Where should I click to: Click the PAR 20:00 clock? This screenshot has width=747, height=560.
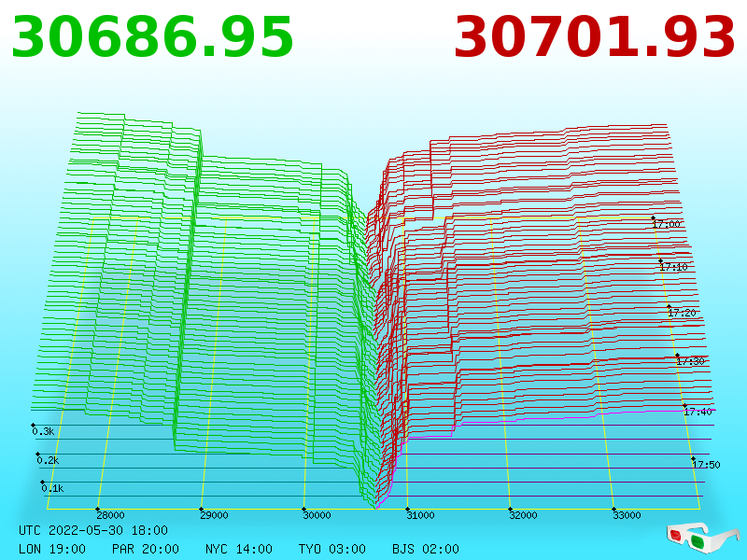(146, 549)
